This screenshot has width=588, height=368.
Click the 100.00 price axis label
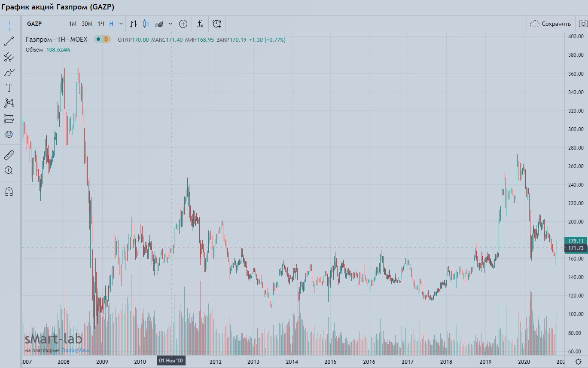(x=576, y=314)
